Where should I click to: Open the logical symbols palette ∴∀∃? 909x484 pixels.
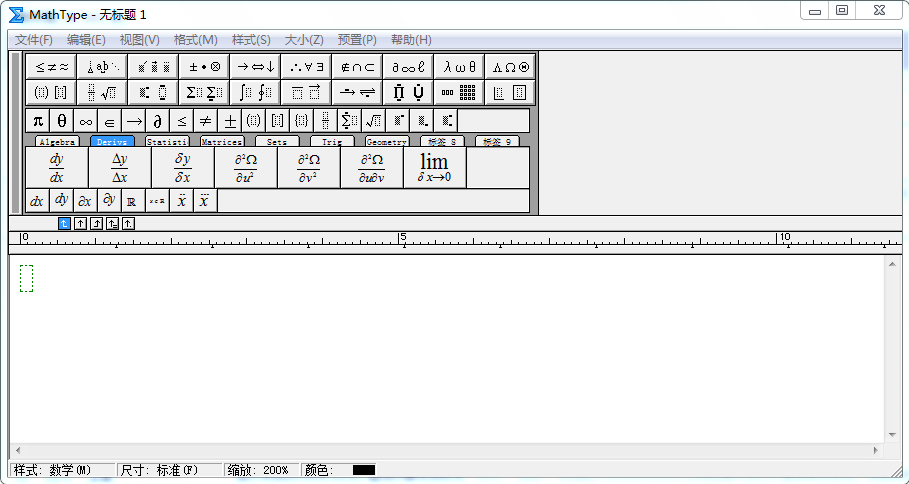pyautogui.click(x=306, y=67)
